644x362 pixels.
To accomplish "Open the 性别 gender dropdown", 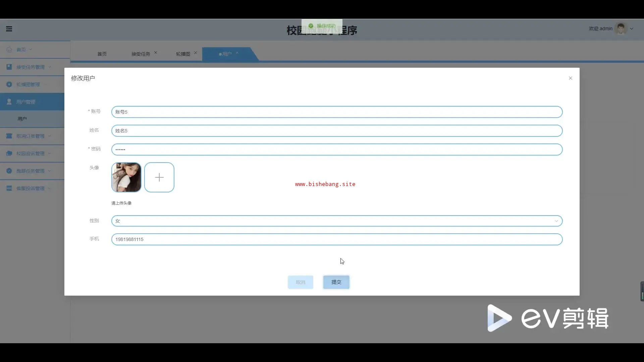I will [x=337, y=221].
